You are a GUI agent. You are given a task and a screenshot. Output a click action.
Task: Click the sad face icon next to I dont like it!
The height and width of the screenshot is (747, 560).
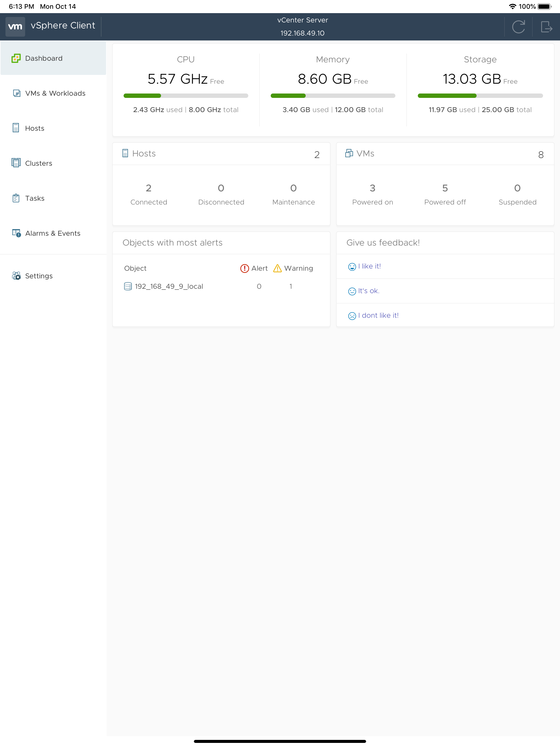(x=352, y=316)
